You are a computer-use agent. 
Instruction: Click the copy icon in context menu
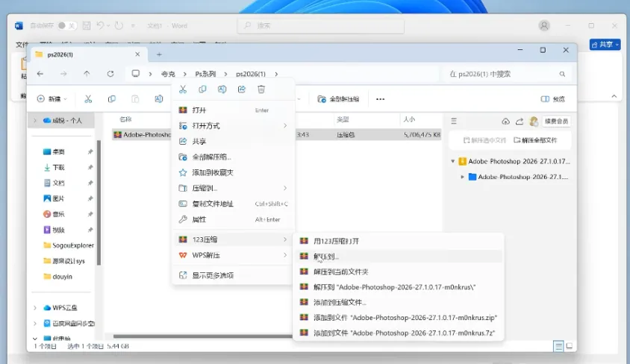(202, 90)
